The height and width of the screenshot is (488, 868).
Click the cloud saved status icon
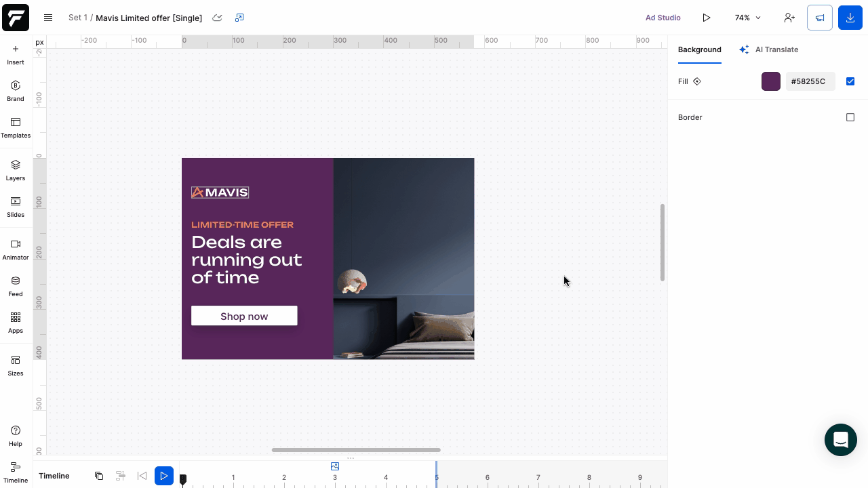pos(217,18)
